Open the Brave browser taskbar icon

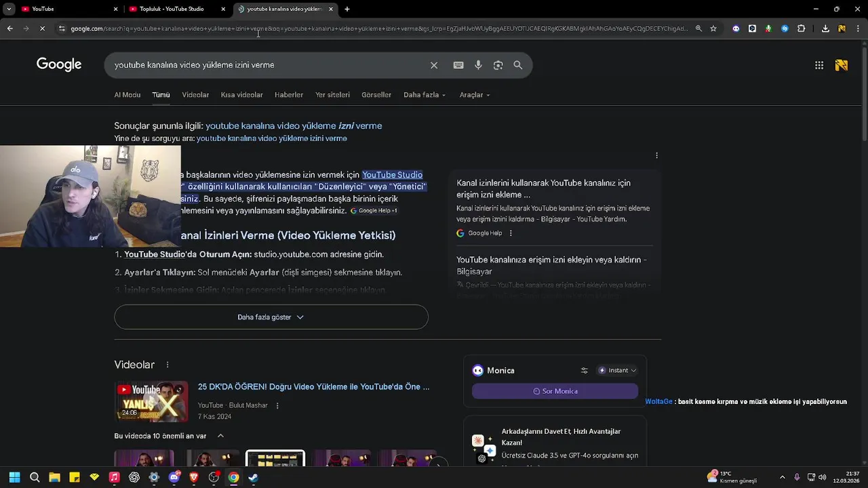pyautogui.click(x=194, y=477)
